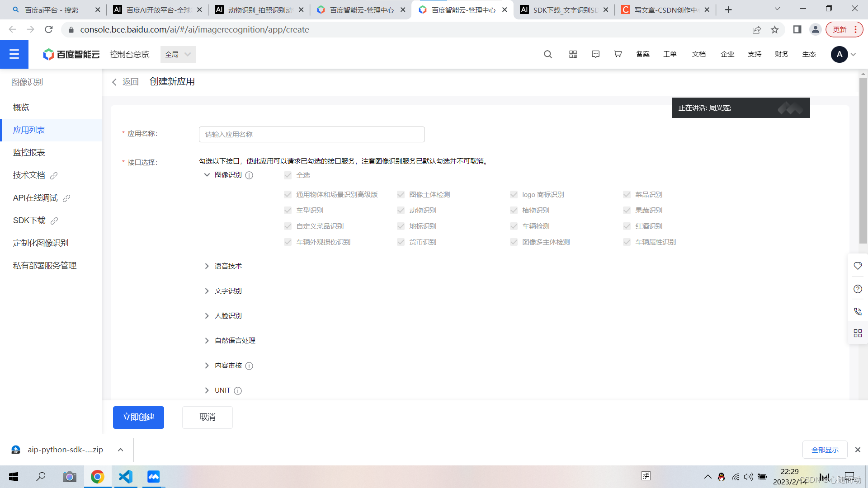Open taskbar search magnifier
This screenshot has width=868, height=488.
pyautogui.click(x=41, y=477)
